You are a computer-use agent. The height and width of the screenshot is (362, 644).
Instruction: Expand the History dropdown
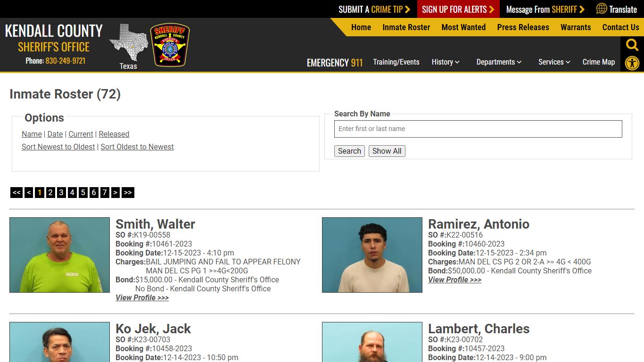(x=446, y=62)
